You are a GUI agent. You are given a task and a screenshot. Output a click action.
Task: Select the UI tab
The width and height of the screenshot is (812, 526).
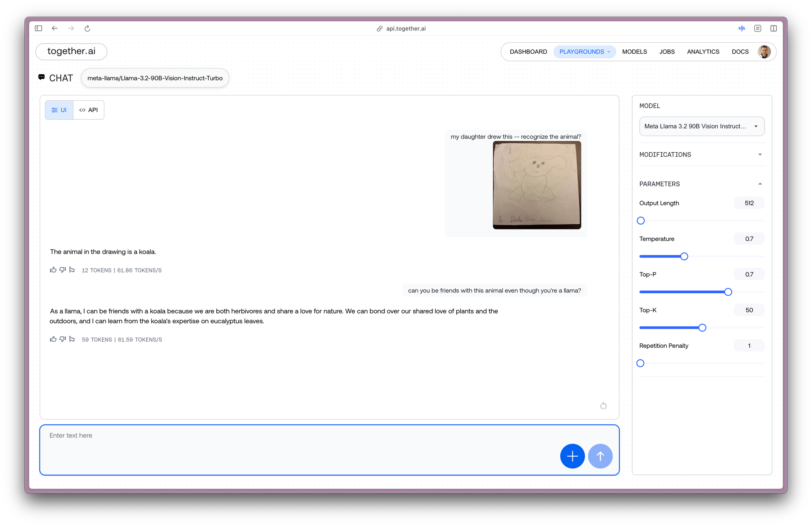pos(59,110)
